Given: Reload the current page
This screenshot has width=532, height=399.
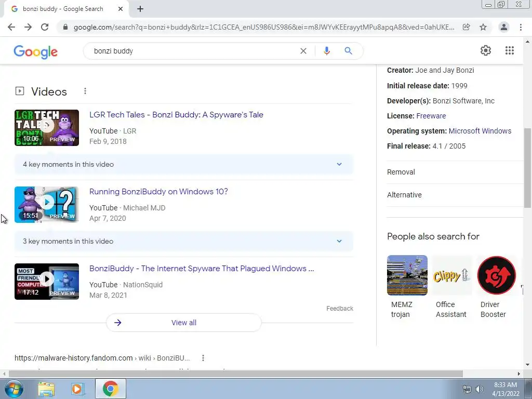Looking at the screenshot, I should pos(45,27).
